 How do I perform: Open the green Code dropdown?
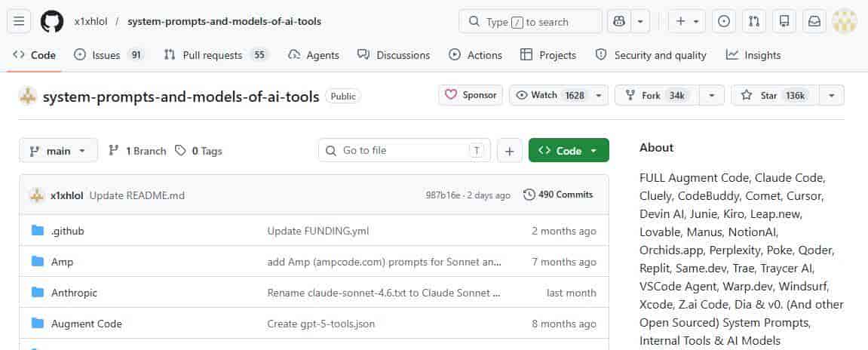click(569, 151)
